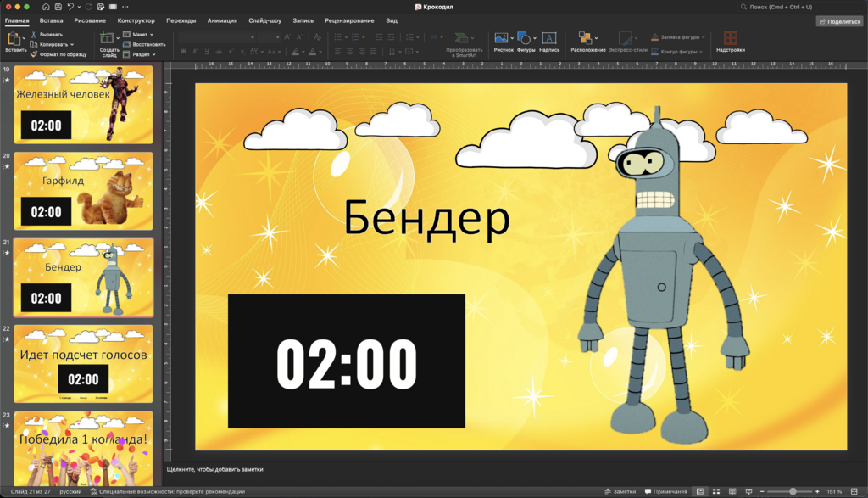Switch to reading view icon
868x498 pixels.
(732, 491)
